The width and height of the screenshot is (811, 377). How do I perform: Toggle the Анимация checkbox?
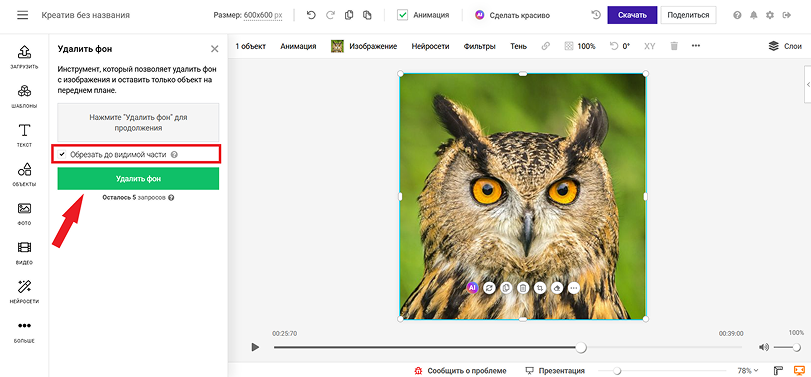403,15
